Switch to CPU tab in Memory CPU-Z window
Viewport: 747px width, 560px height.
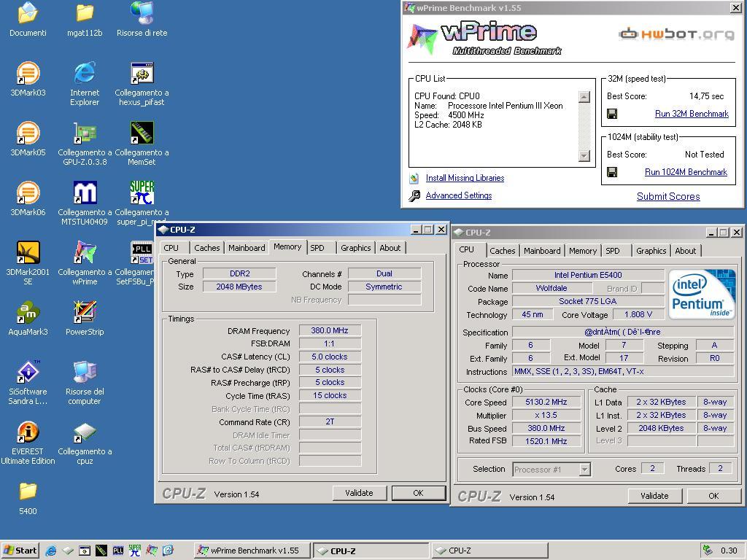[x=171, y=248]
